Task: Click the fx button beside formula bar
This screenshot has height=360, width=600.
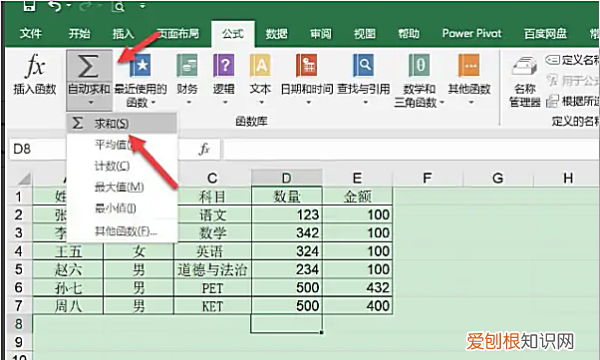Action: coord(204,149)
